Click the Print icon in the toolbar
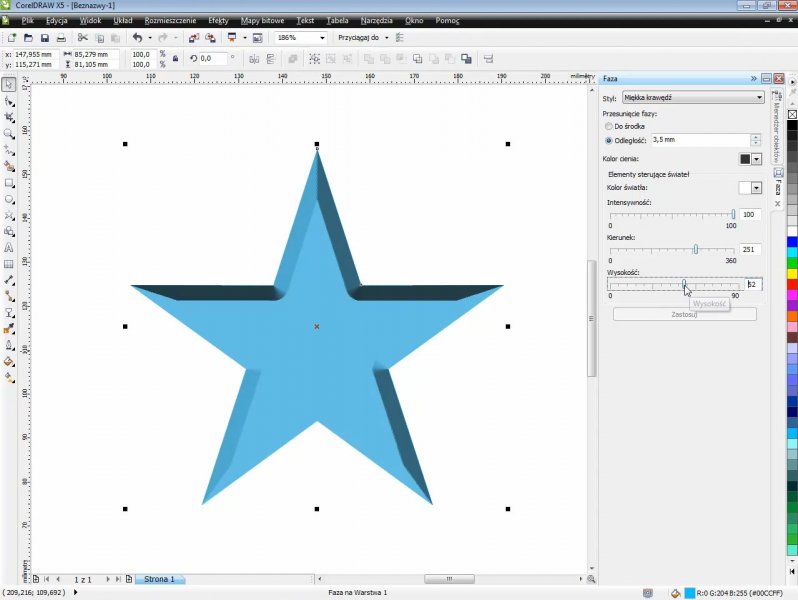Screen dimensions: 798x600 click(x=62, y=38)
